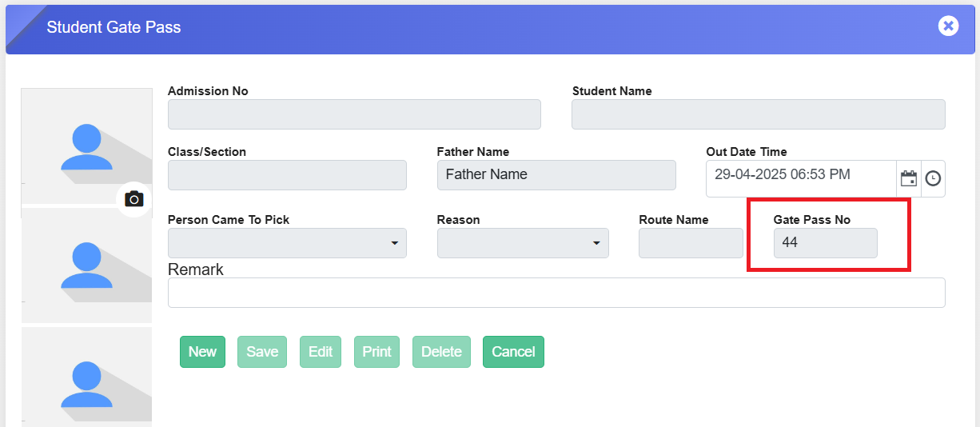
Task: Click into the Student Name field
Action: coord(758,114)
